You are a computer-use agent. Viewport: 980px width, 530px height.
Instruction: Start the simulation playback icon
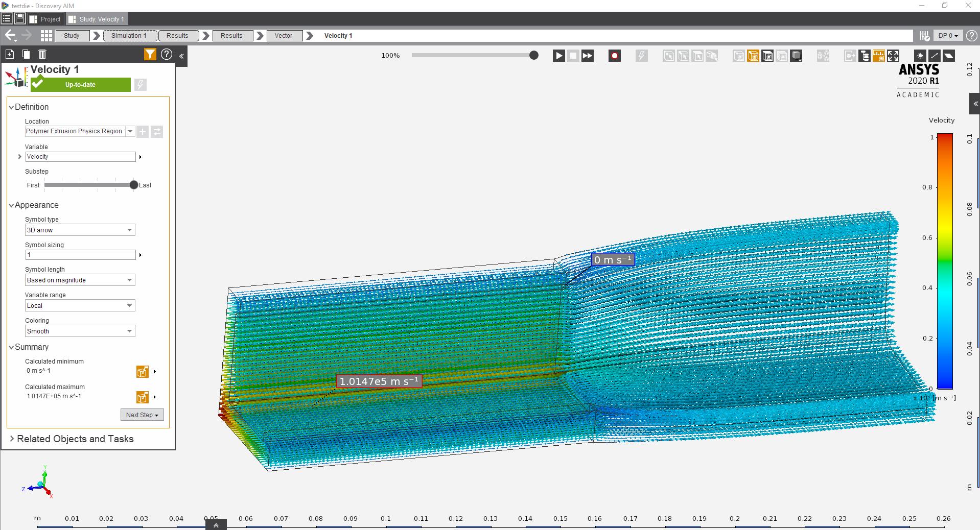click(558, 55)
